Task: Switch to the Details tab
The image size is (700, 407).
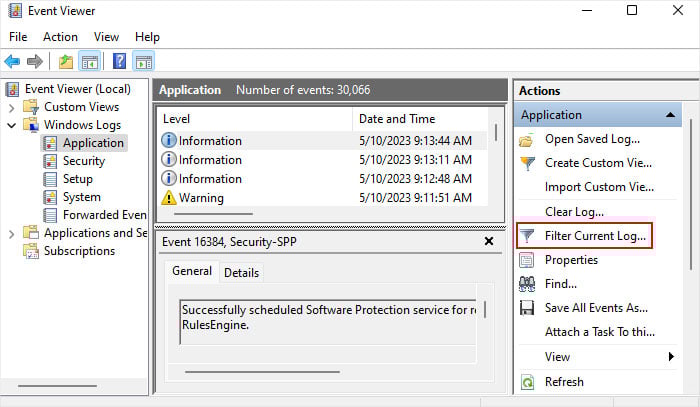Action: (x=240, y=272)
